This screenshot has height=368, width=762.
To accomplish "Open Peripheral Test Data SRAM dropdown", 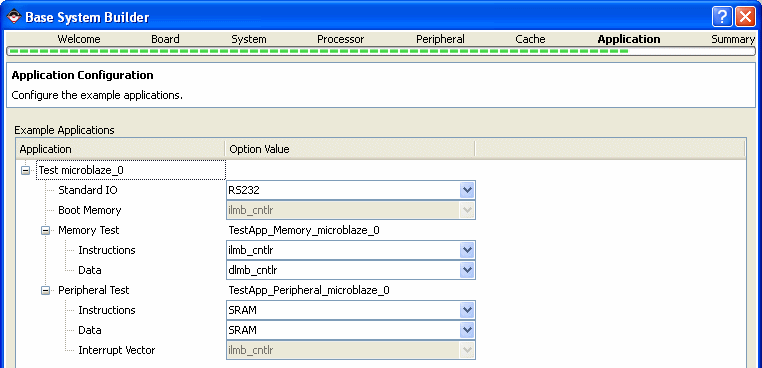I will (467, 330).
